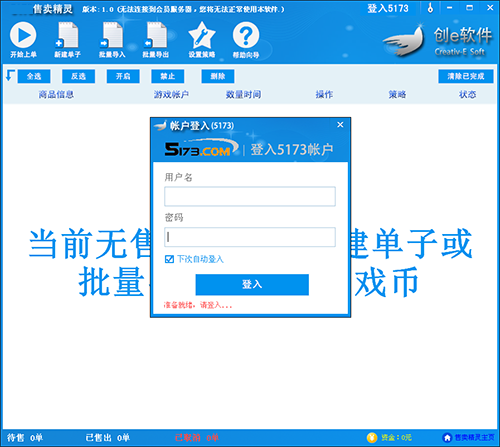Image resolution: width=500 pixels, height=447 pixels.
Task: Click the 数量时间 column header
Action: [x=243, y=95]
